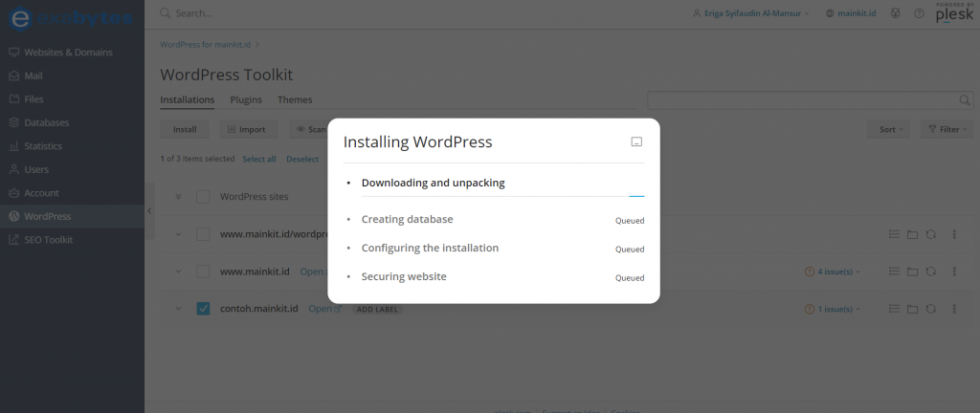Image resolution: width=980 pixels, height=413 pixels.
Task: Uncheck the contoh.mainkit.id checkbox
Action: (203, 308)
